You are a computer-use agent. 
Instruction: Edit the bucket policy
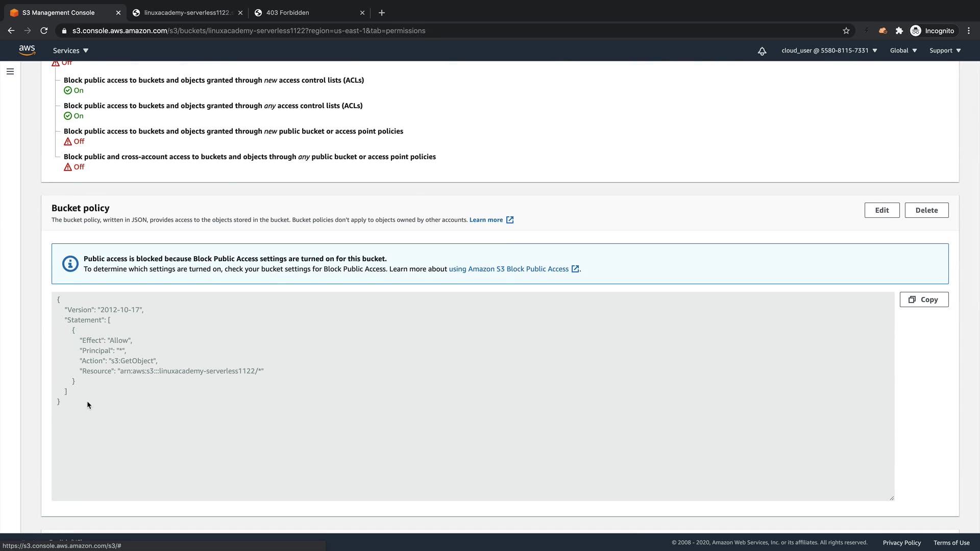[x=881, y=210]
